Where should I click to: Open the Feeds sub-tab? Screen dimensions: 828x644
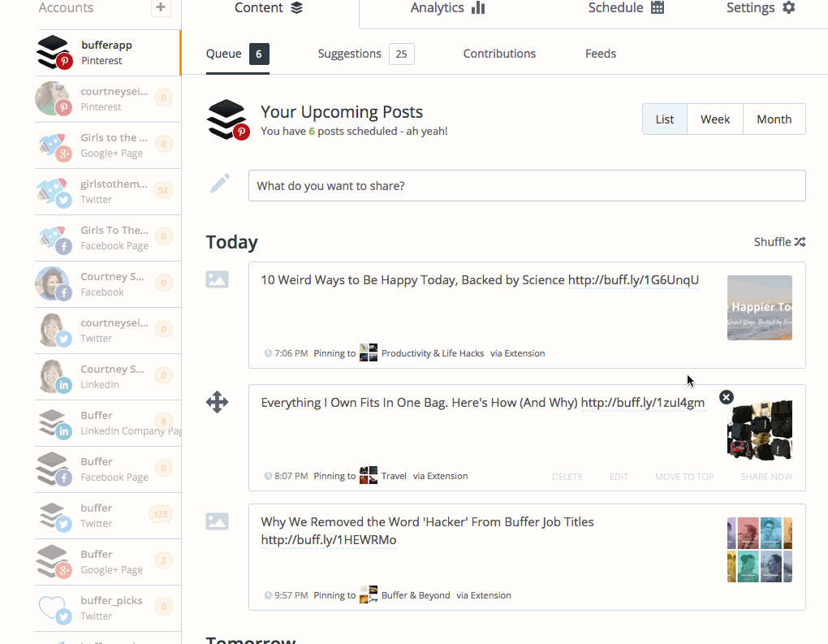(601, 54)
